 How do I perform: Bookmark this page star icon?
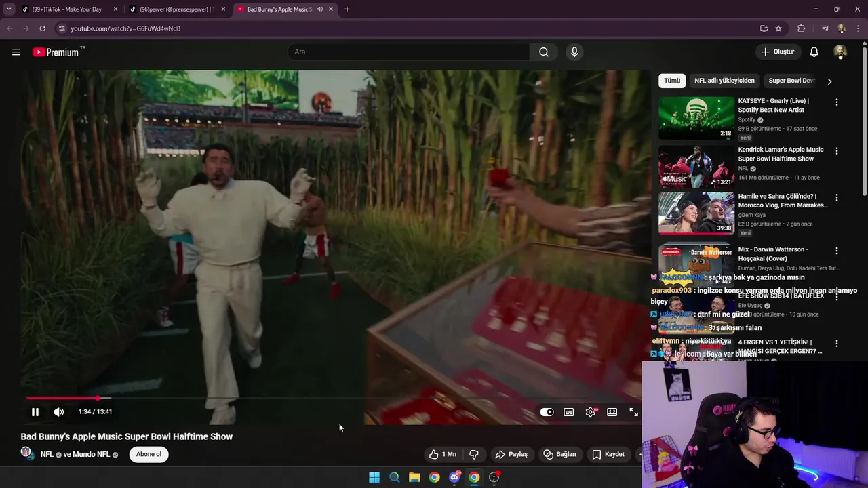778,28
